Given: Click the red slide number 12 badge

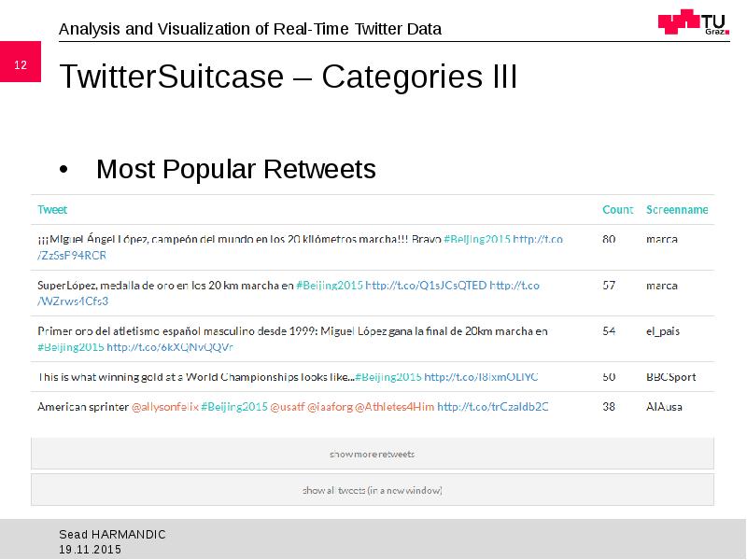Looking at the screenshot, I should pyautogui.click(x=21, y=64).
